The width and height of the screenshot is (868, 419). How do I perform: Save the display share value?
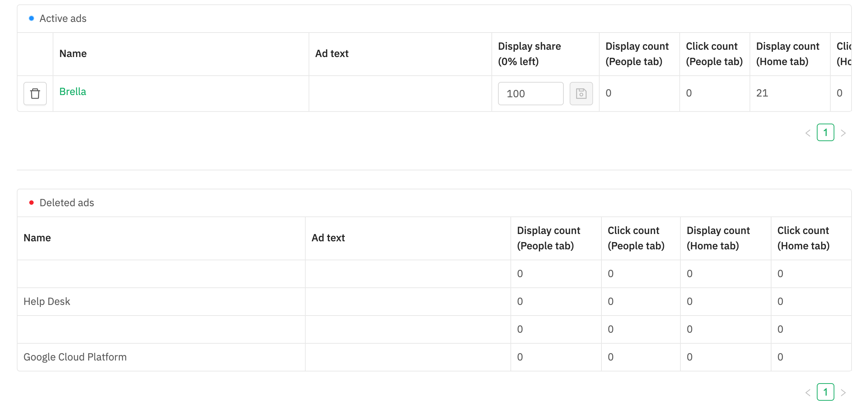coord(581,94)
